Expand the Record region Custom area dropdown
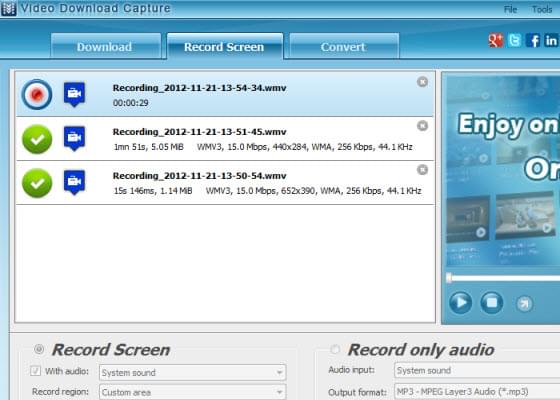 [x=192, y=392]
